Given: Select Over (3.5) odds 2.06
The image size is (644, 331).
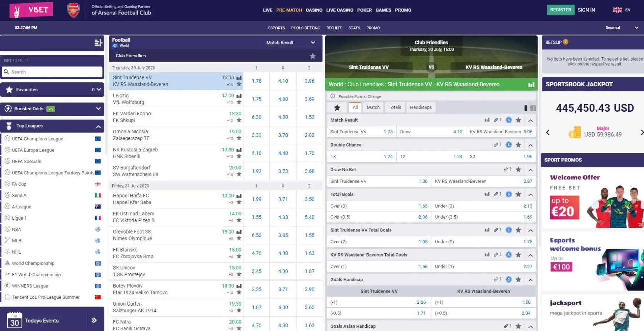Looking at the screenshot, I should click(379, 217).
